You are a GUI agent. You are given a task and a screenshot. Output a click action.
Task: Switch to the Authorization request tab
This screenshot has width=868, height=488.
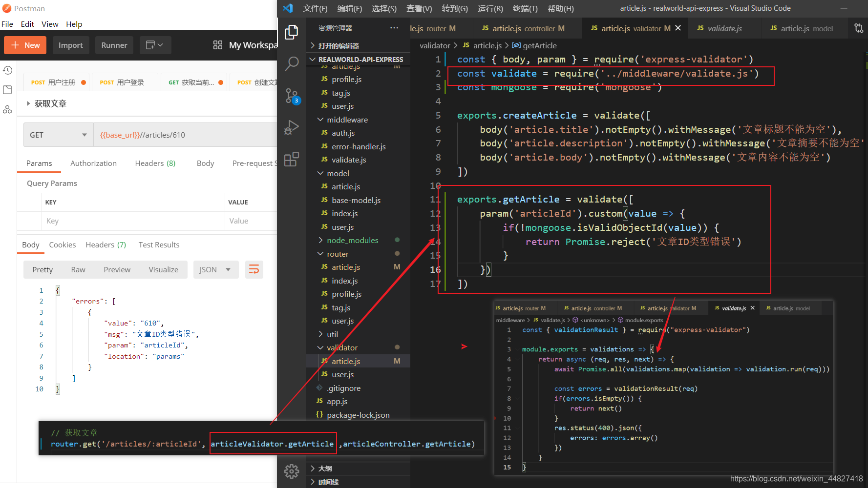point(93,163)
